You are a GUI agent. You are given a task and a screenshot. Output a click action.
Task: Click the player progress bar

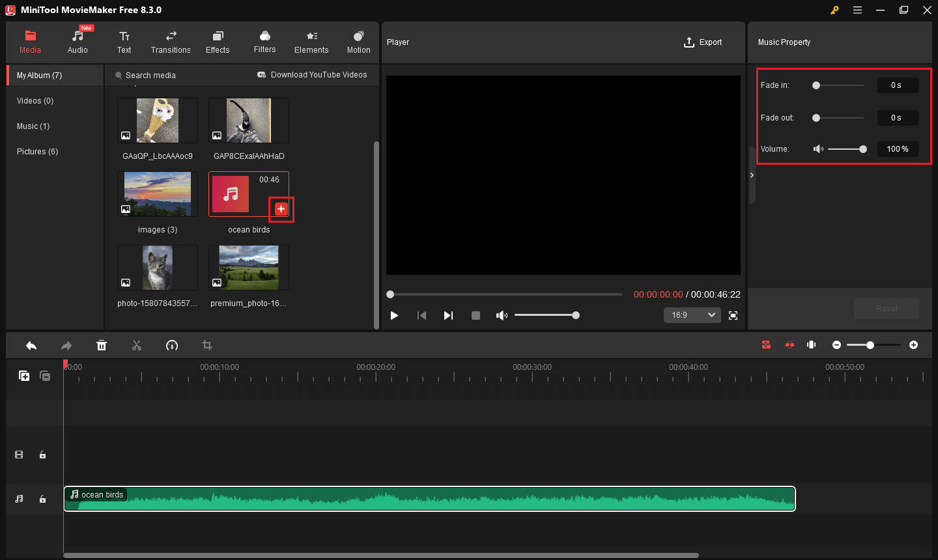[505, 294]
